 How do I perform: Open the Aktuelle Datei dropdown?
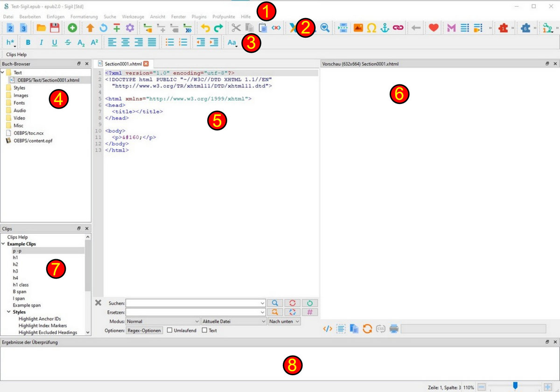(233, 321)
